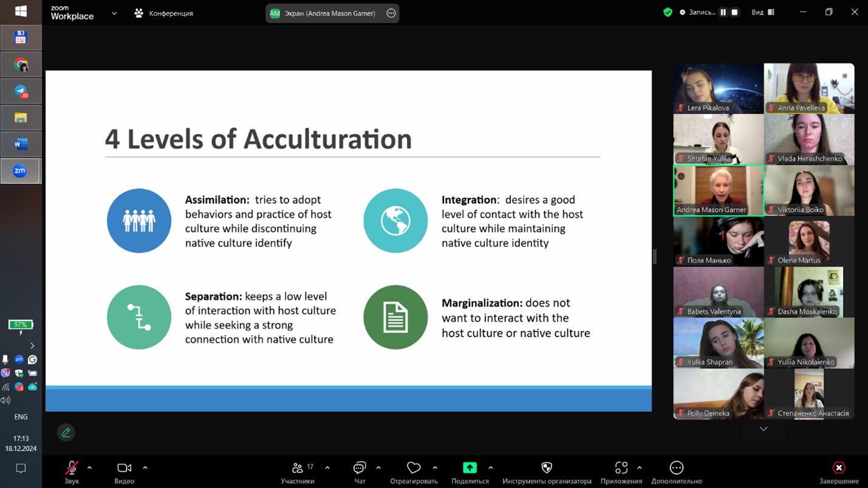Viewport: 868px width, 488px height.
Task: Expand audio options arrow next to Звук
Action: (89, 468)
